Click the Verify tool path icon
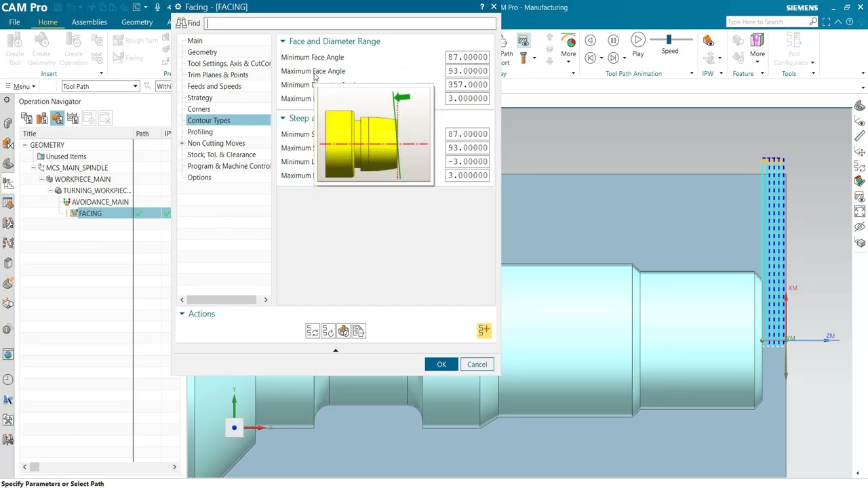 (344, 331)
